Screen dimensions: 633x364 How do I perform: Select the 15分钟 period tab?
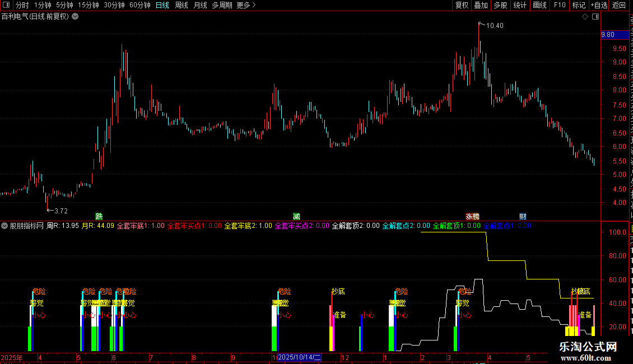click(89, 5)
